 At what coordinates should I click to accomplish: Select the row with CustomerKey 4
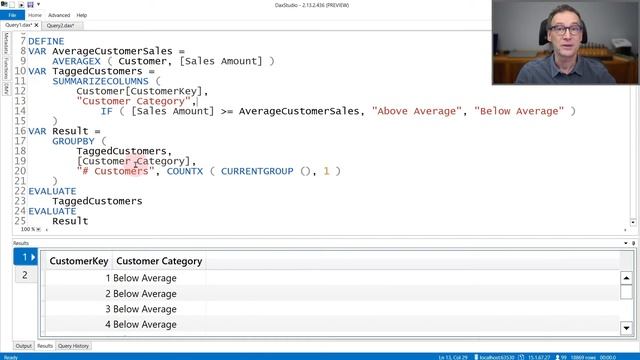pyautogui.click(x=332, y=324)
